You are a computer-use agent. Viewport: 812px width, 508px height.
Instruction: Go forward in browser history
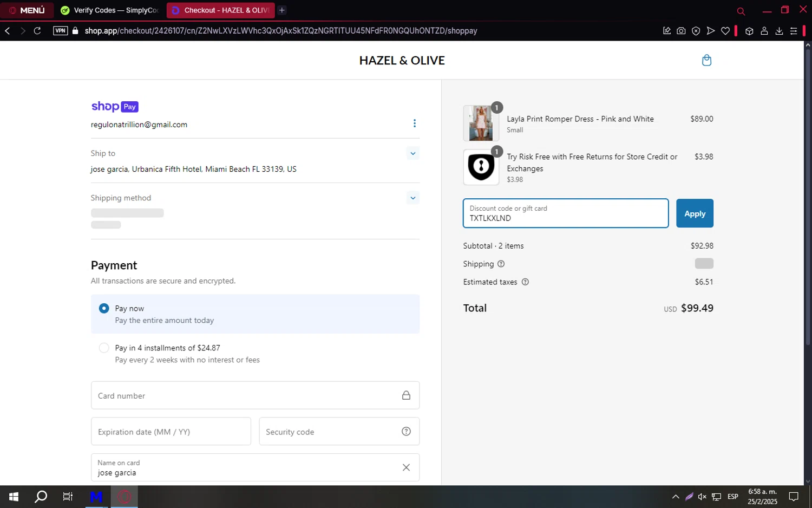[x=23, y=31]
